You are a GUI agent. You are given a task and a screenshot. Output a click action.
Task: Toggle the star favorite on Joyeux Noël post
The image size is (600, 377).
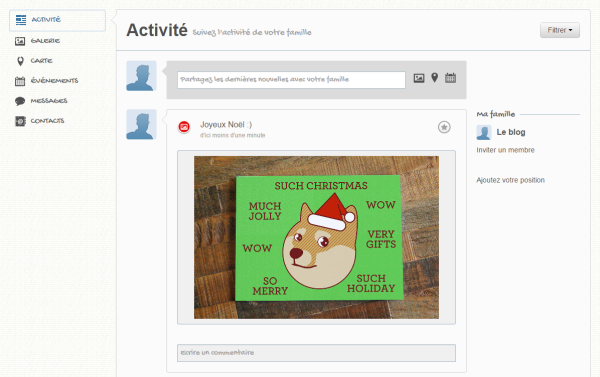pyautogui.click(x=444, y=127)
